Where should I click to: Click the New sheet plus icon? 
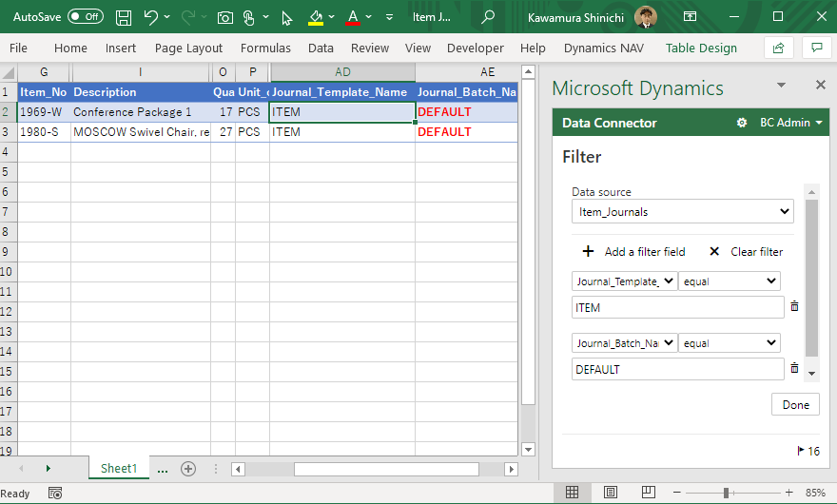pyautogui.click(x=188, y=469)
